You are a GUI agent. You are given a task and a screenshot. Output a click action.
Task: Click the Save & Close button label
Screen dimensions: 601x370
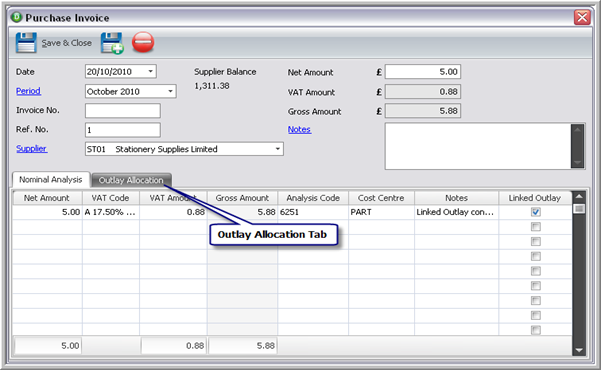coord(66,43)
